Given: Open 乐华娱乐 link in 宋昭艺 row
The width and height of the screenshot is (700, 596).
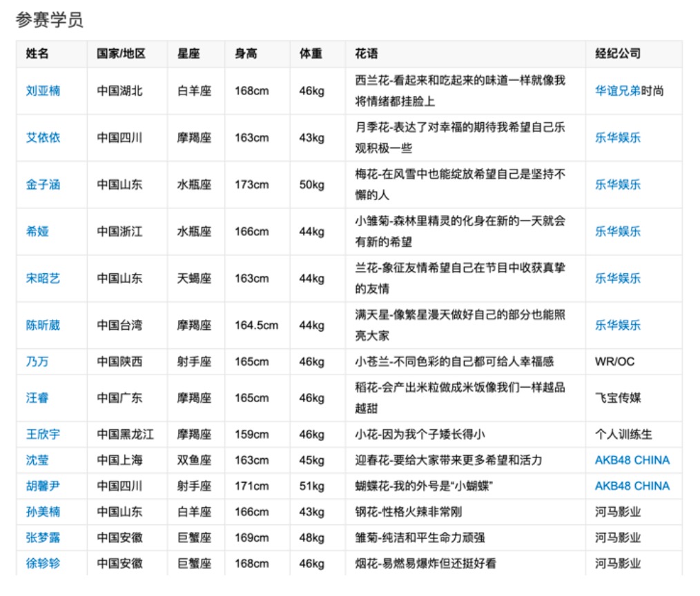Looking at the screenshot, I should pyautogui.click(x=618, y=279).
